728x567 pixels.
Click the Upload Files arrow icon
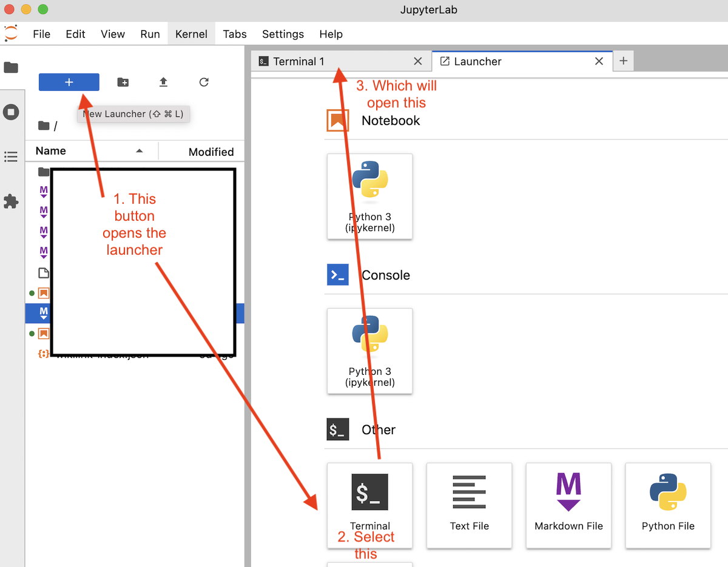pyautogui.click(x=163, y=82)
